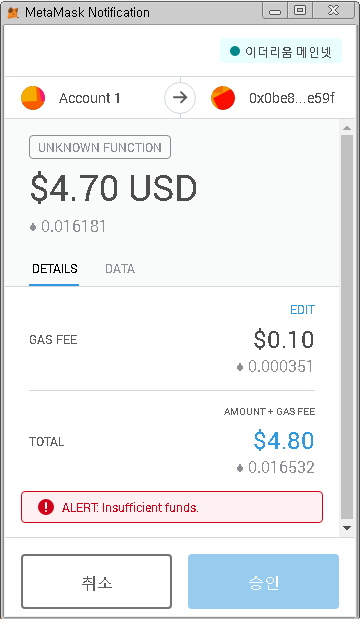Image resolution: width=360 pixels, height=619 pixels.
Task: Switch to the DETAILS tab
Action: (54, 269)
